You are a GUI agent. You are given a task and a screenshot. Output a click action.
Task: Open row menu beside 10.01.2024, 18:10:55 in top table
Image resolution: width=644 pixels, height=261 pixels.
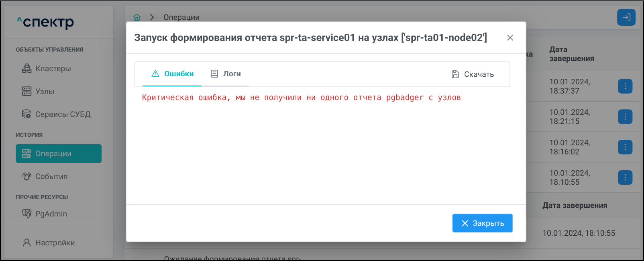[625, 177]
